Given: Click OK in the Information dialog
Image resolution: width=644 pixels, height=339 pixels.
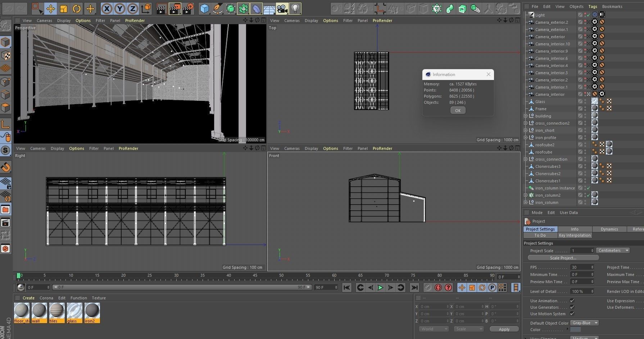Looking at the screenshot, I should 458,111.
